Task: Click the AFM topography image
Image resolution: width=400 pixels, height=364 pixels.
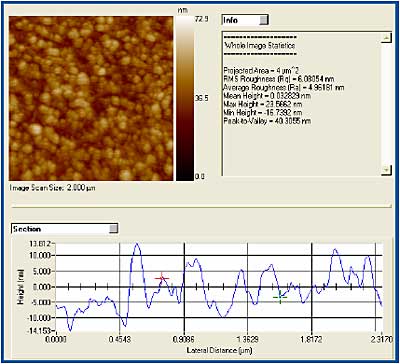Action: (91, 98)
